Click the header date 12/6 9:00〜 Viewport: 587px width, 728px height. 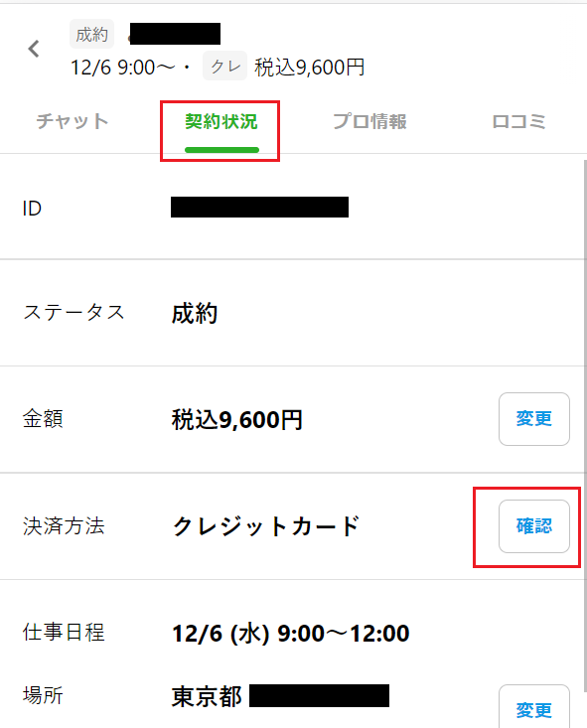pos(123,68)
